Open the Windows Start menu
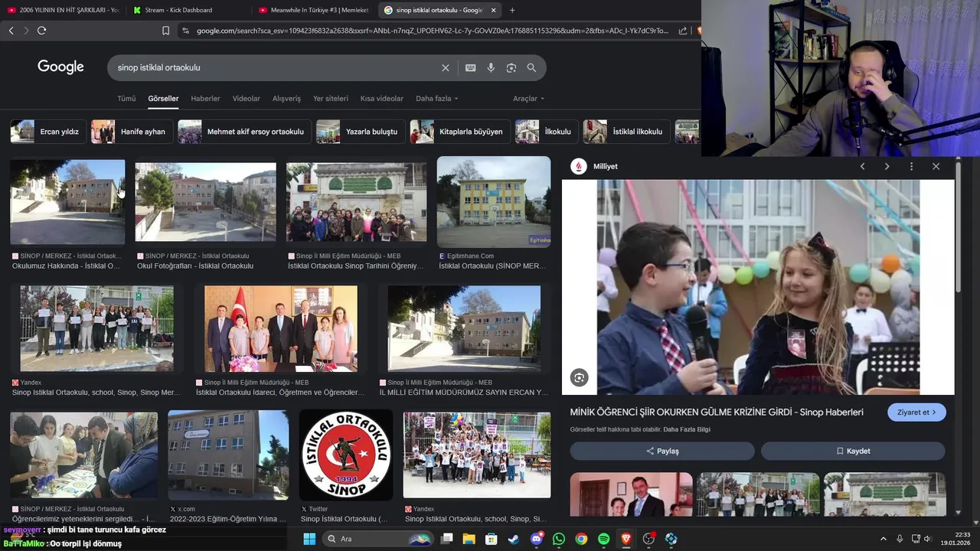The width and height of the screenshot is (980, 551). 309,539
